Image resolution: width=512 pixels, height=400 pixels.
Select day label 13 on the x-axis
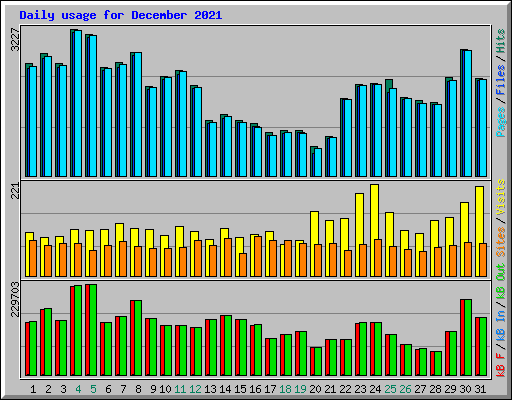210,389
